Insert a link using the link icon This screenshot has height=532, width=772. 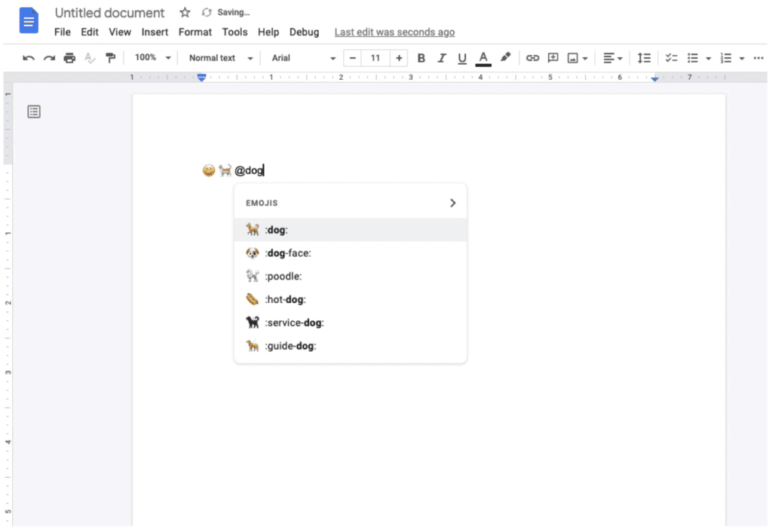533,57
